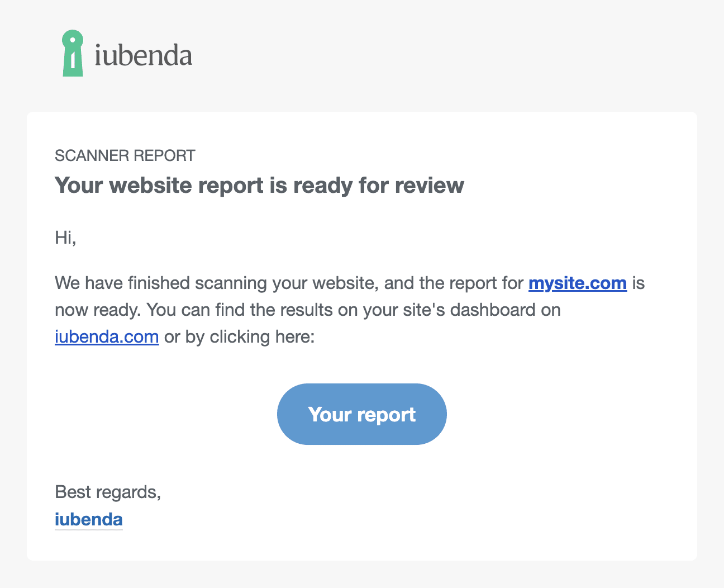Open the iubenda.com dashboard link
The image size is (724, 588).
[x=107, y=337]
